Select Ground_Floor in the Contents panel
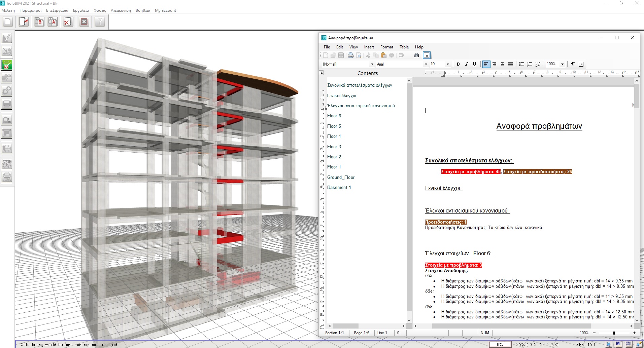The image size is (644, 348). click(341, 178)
